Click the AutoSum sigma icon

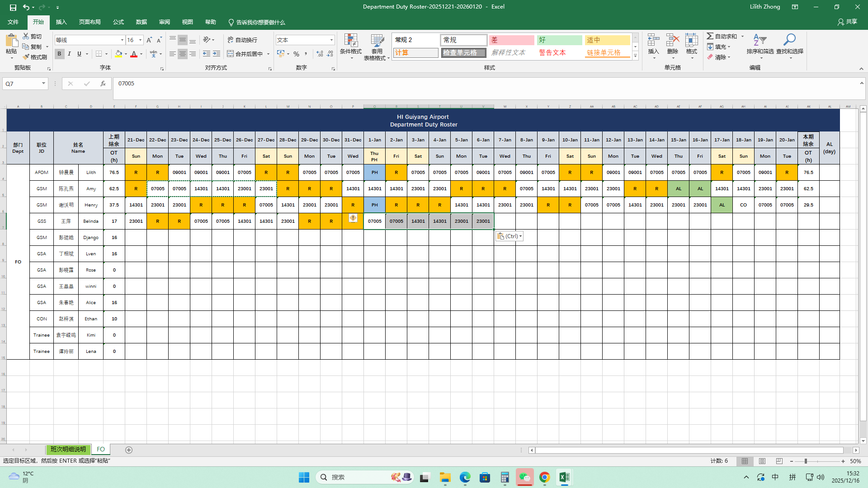pyautogui.click(x=710, y=36)
